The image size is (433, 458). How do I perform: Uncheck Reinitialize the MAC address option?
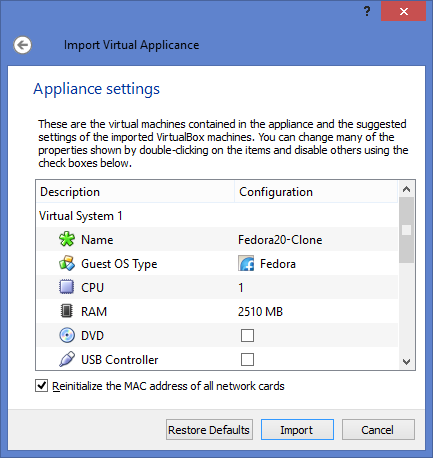click(41, 386)
